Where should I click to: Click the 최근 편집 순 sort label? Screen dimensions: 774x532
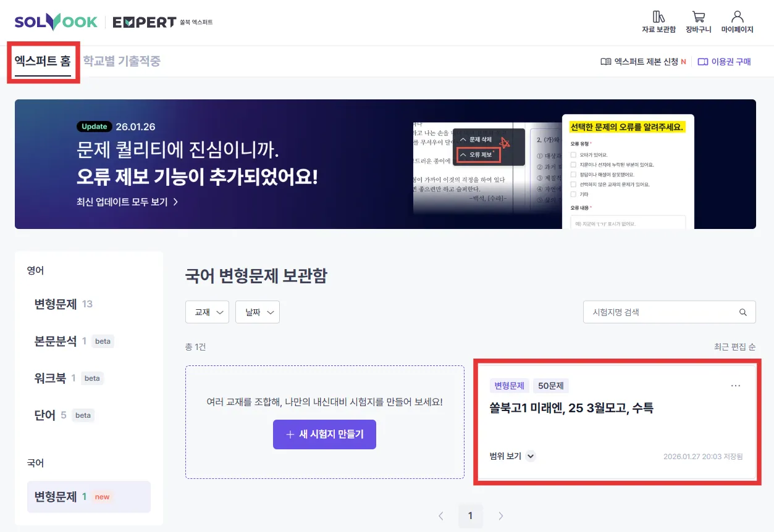(734, 347)
